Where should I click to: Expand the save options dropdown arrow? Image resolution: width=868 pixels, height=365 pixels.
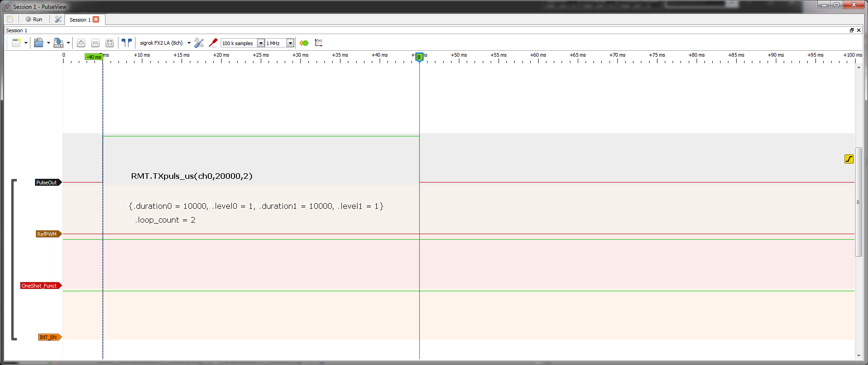click(x=68, y=43)
